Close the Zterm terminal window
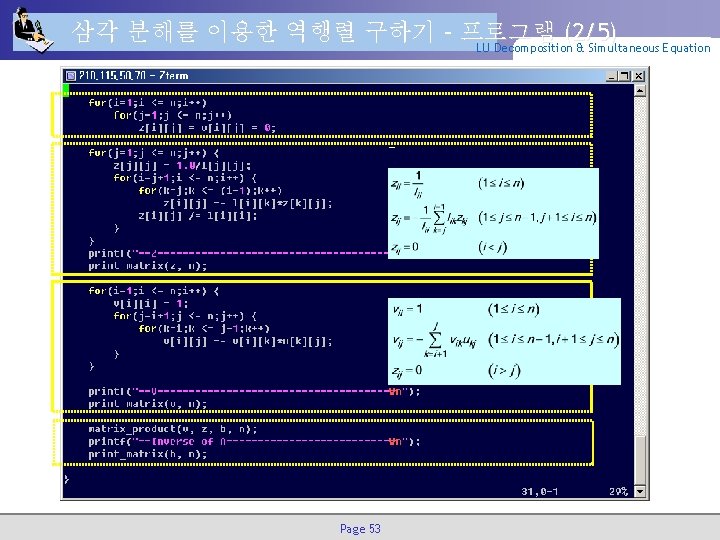Viewport: 720px width, 540px height. (x=639, y=76)
